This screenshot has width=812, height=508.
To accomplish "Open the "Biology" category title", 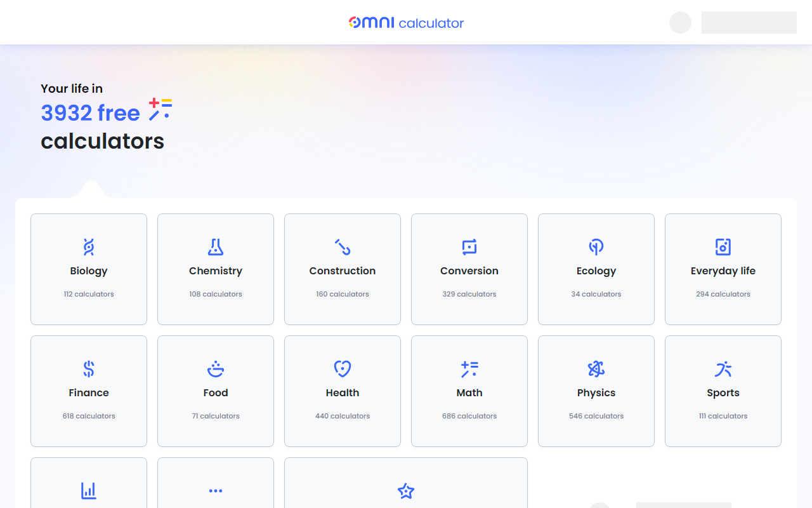I will click(89, 271).
